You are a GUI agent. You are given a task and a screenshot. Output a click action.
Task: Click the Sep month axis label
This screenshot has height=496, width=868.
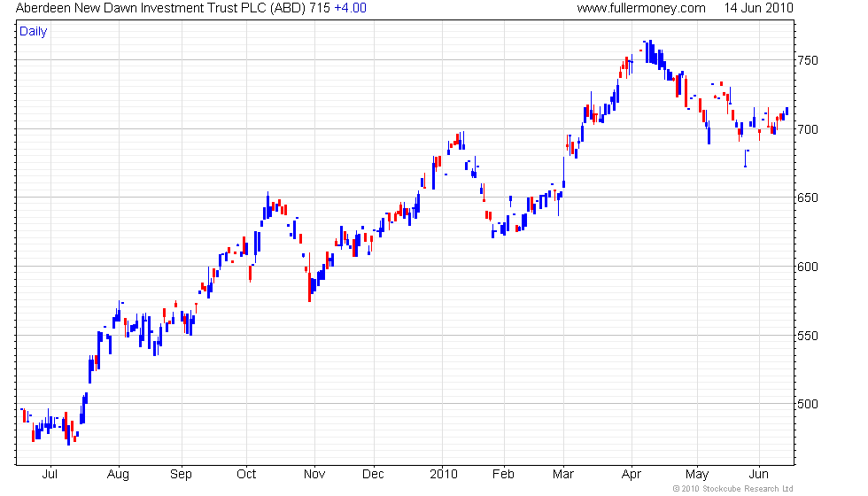coord(181,474)
